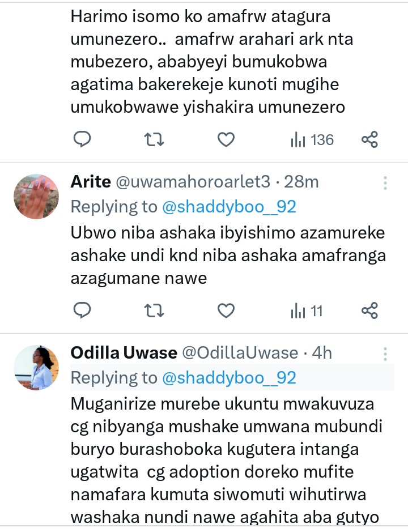Like Arite's tweet
The height and width of the screenshot is (532, 408).
click(226, 310)
